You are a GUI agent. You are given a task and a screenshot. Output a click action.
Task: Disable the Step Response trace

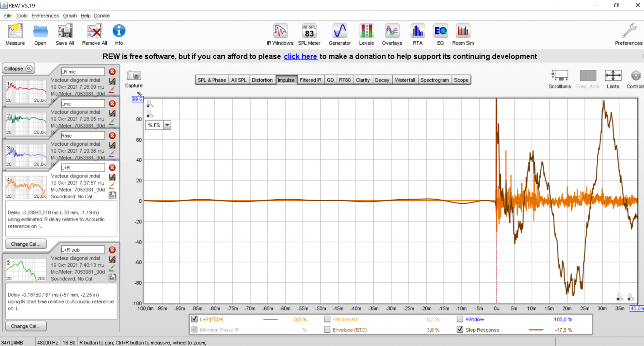click(x=460, y=330)
